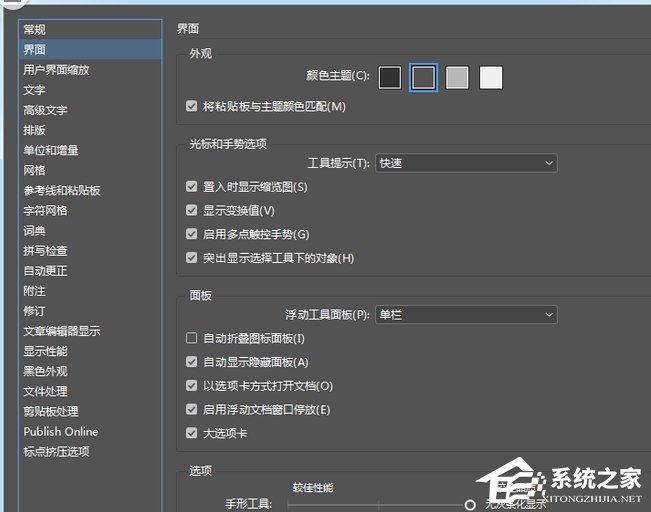Click the 手形工具 slider handle
651x512 pixels.
coord(470,505)
